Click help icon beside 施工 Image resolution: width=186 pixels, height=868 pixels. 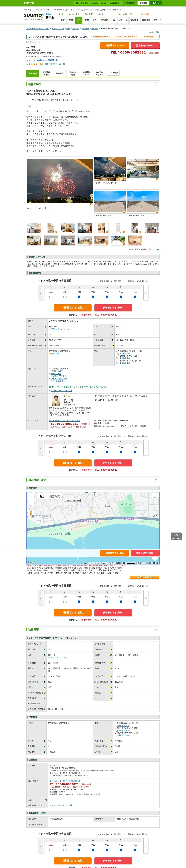click(x=46, y=800)
